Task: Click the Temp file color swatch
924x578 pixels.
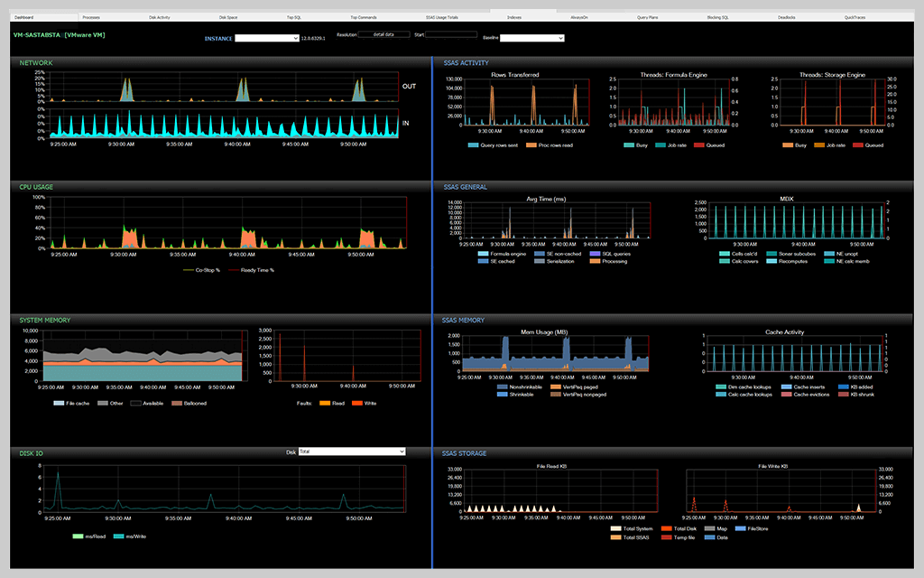Action: coord(665,538)
